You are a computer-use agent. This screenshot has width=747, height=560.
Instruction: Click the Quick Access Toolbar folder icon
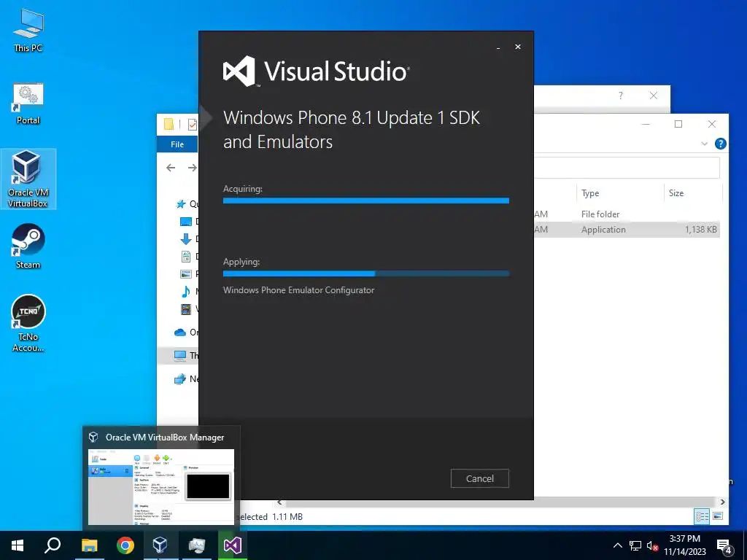click(169, 124)
